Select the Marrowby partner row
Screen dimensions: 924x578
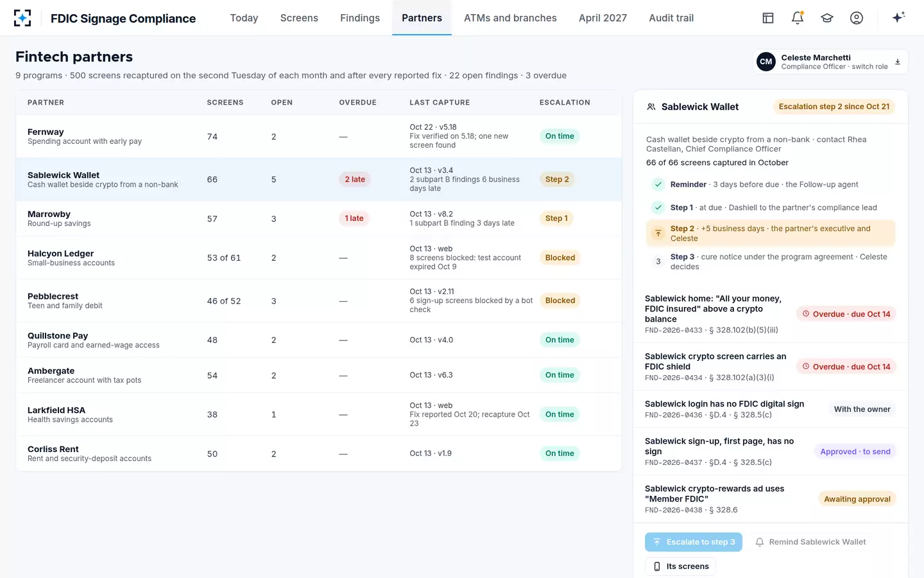click(319, 218)
